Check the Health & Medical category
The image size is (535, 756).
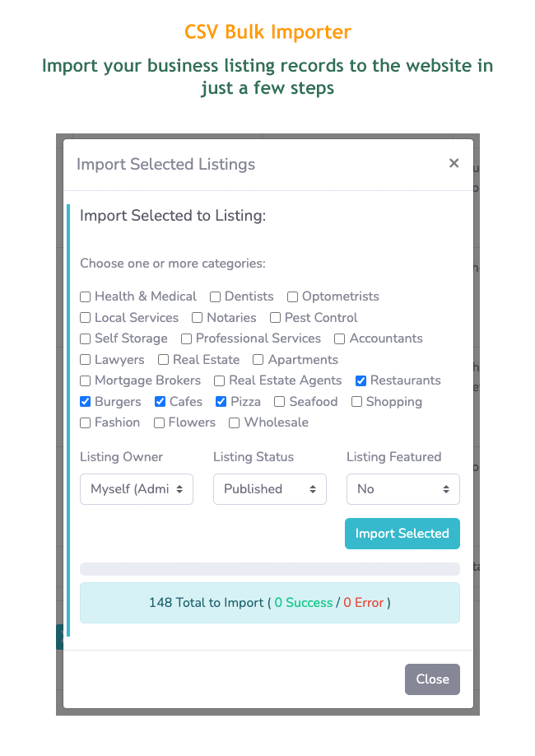pos(86,296)
